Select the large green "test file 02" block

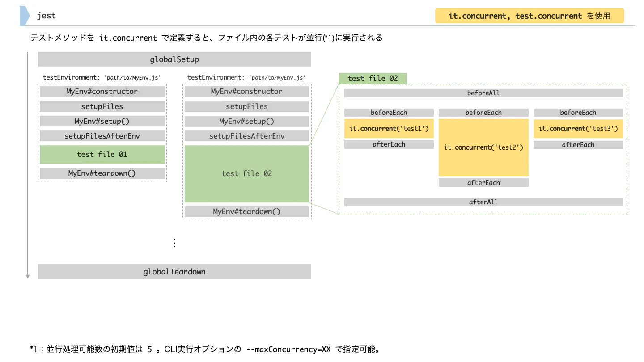(x=247, y=173)
